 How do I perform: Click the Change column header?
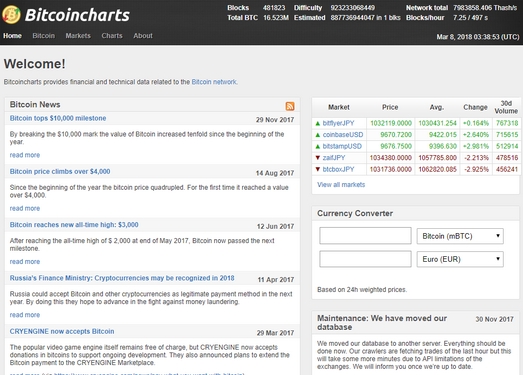click(475, 107)
